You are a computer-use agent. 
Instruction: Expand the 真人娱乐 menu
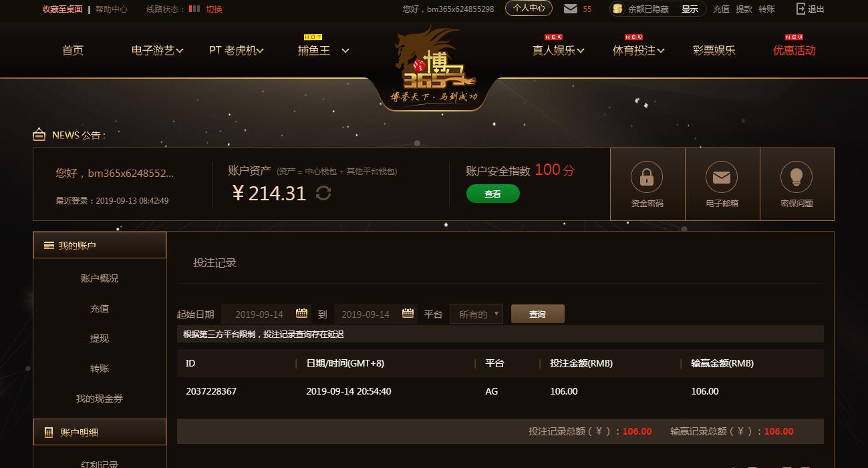pos(559,50)
